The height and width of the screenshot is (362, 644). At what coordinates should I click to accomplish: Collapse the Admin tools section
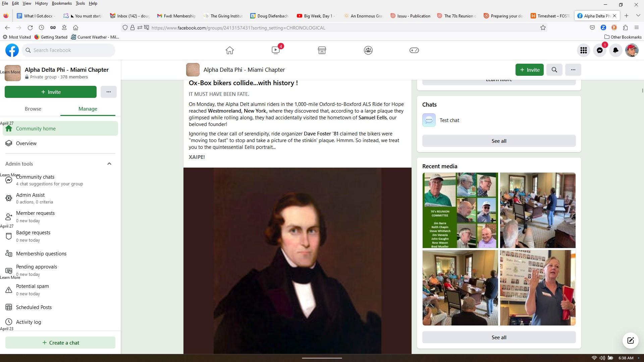click(109, 164)
